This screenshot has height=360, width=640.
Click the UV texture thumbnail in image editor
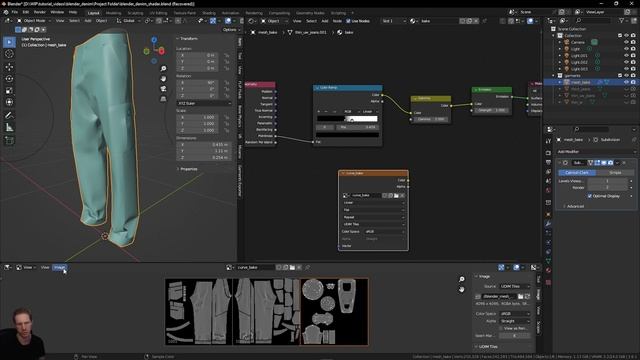[267, 312]
